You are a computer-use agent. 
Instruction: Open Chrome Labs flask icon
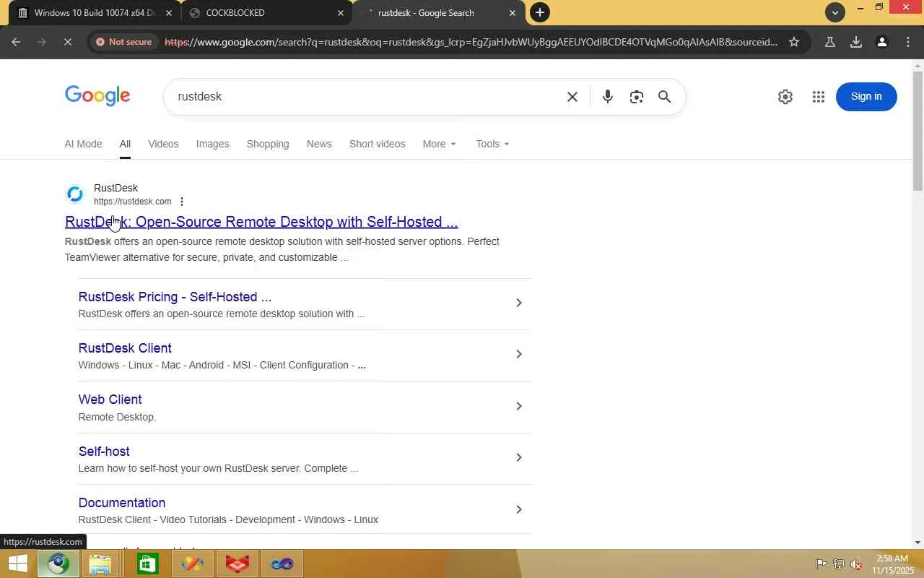point(830,42)
